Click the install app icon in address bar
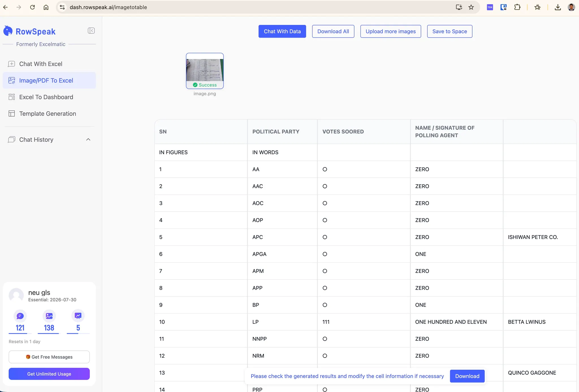 pyautogui.click(x=459, y=7)
